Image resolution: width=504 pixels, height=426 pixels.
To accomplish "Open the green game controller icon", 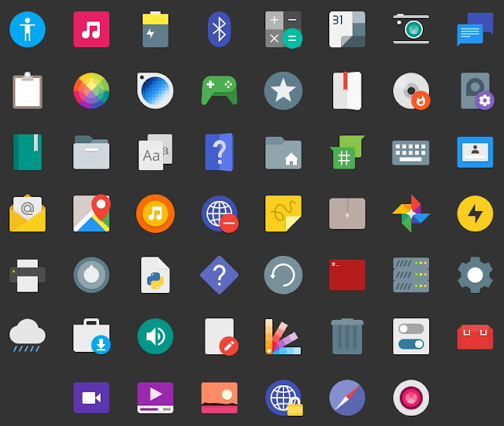I will (x=219, y=91).
